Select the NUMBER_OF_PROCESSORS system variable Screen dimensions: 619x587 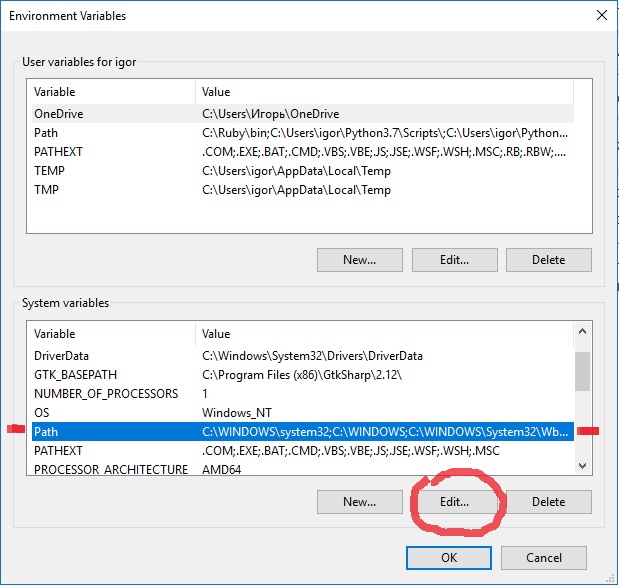(303, 394)
